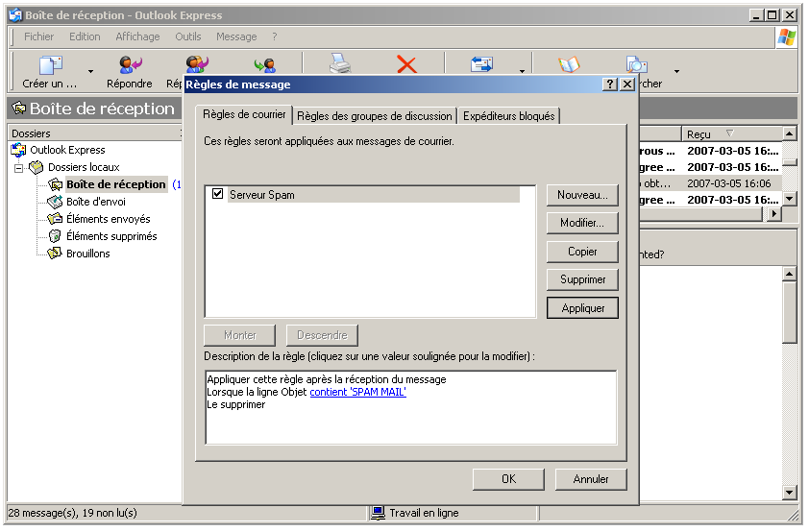Click the Copier button
This screenshot has height=532, width=809.
click(x=582, y=252)
